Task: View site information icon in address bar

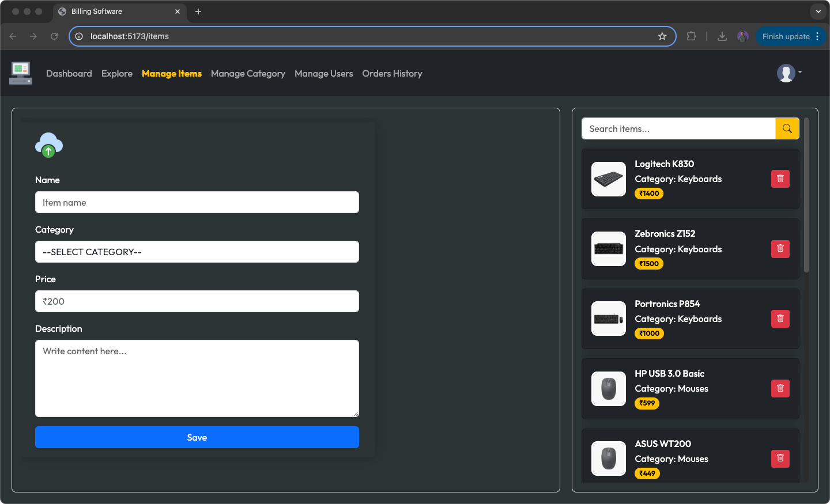Action: coord(80,36)
